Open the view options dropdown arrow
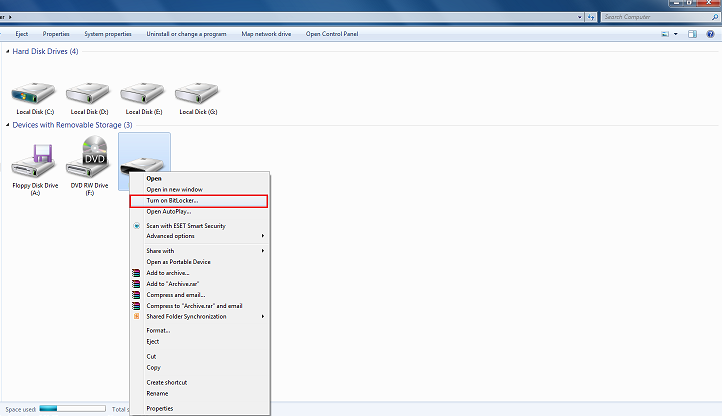This screenshot has height=416, width=722. 675,34
